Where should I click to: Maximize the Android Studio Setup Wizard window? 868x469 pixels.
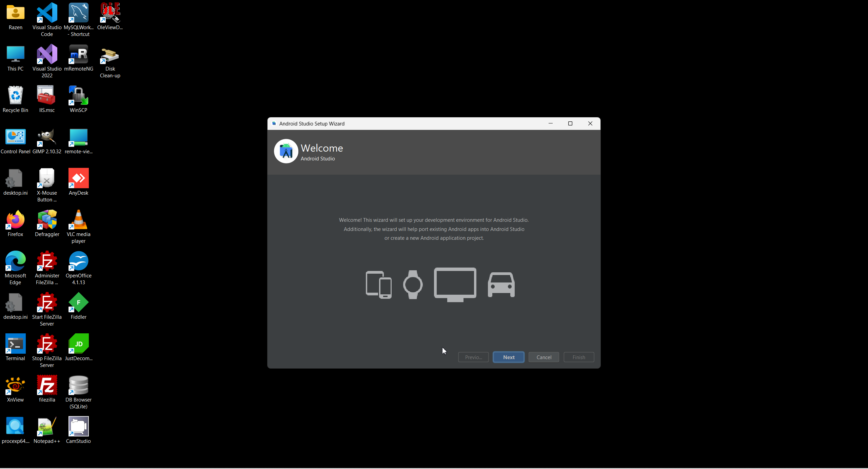[x=570, y=123]
